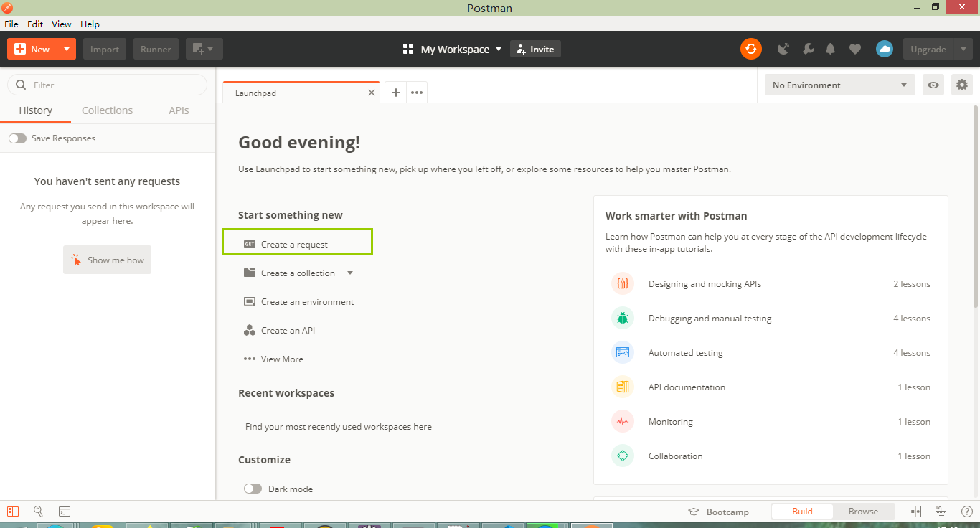Open the Edit menu
Screen dimensions: 980x528
click(x=35, y=24)
